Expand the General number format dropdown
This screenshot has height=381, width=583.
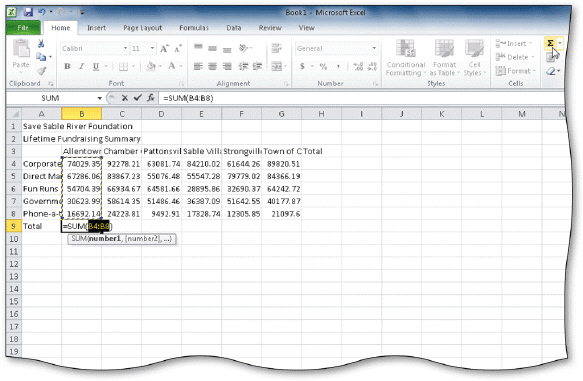pyautogui.click(x=374, y=48)
